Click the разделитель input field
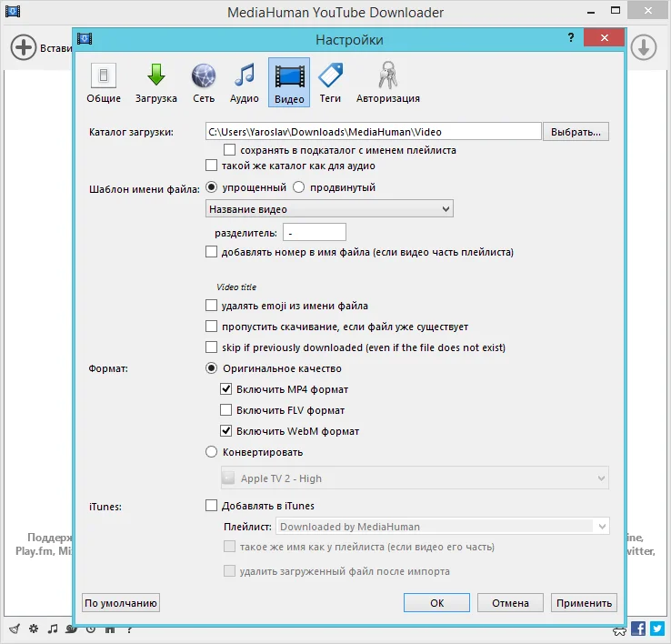Image resolution: width=671 pixels, height=644 pixels. 314,233
